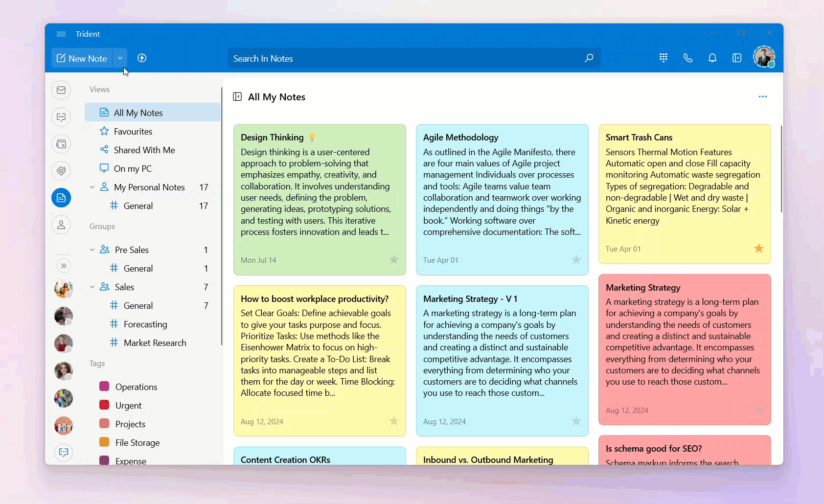824x504 pixels.
Task: Select the Notes icon in left rail
Action: click(61, 198)
